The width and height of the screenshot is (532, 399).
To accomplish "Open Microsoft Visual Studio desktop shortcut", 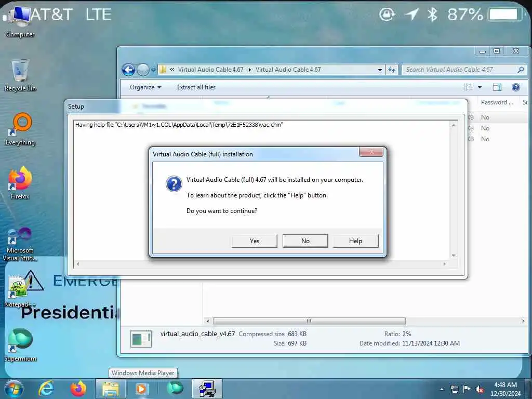I will coord(20,244).
